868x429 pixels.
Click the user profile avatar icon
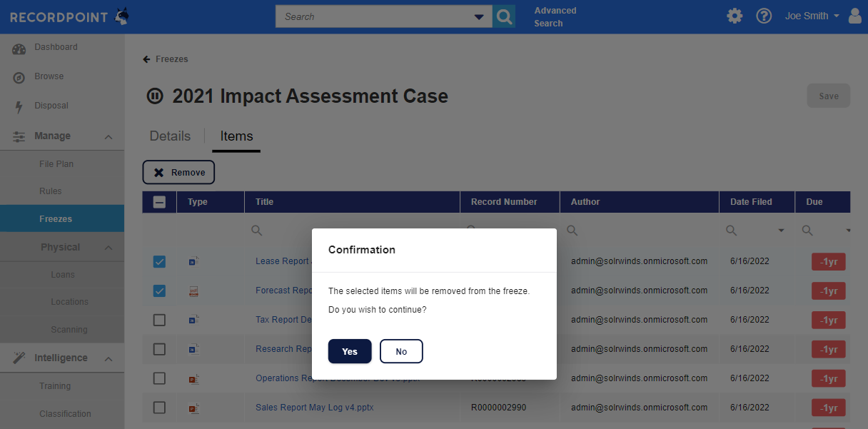[x=855, y=16]
